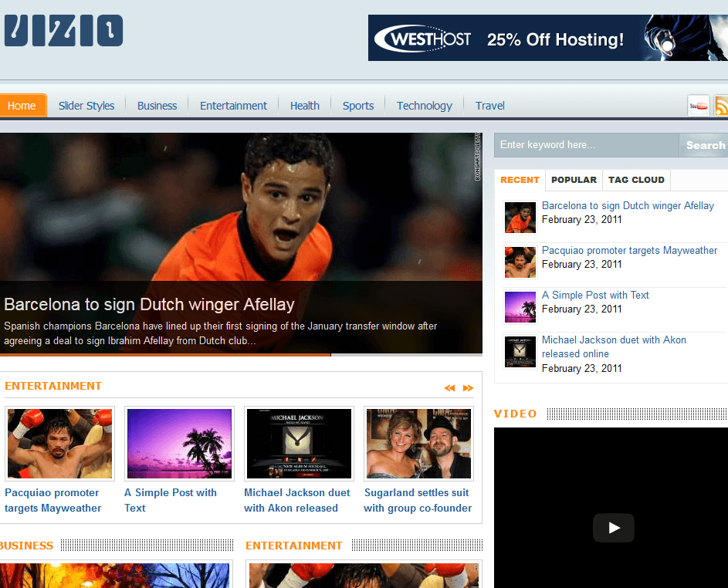This screenshot has width=728, height=588.
Task: Click the Video widget heading
Action: 516,414
